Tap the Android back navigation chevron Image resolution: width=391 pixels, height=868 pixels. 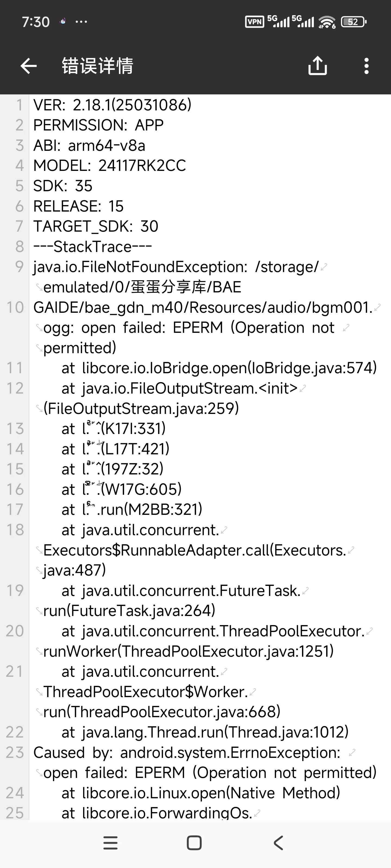coord(278,843)
